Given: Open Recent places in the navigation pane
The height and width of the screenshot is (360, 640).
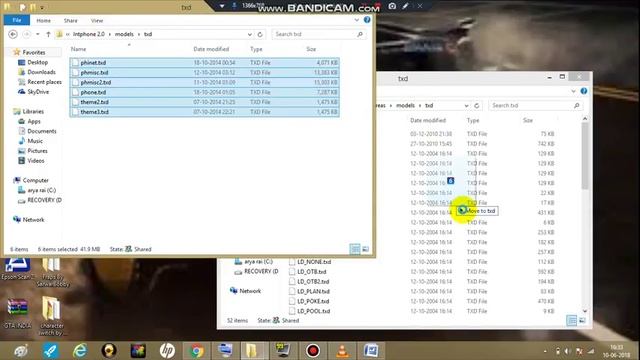Looking at the screenshot, I should click(x=44, y=82).
